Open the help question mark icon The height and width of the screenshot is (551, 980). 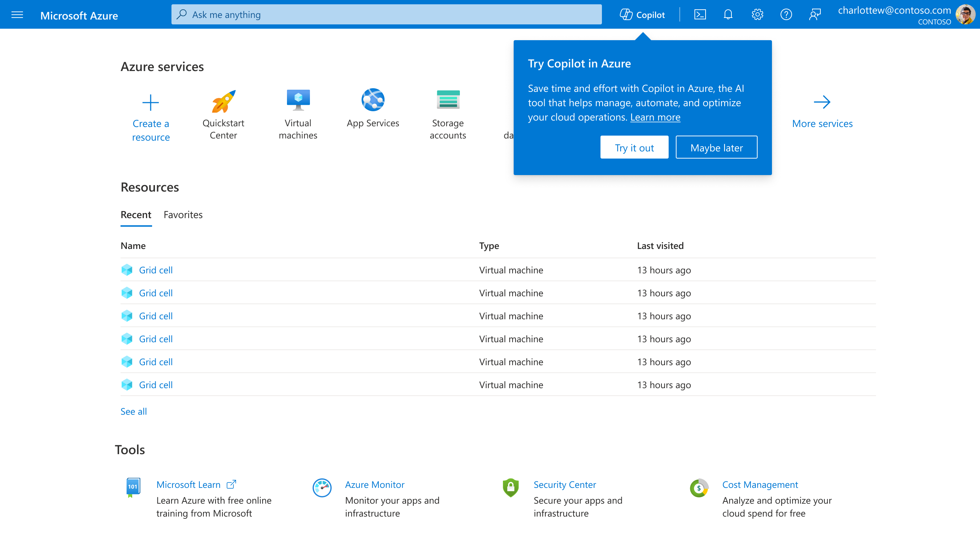[786, 14]
